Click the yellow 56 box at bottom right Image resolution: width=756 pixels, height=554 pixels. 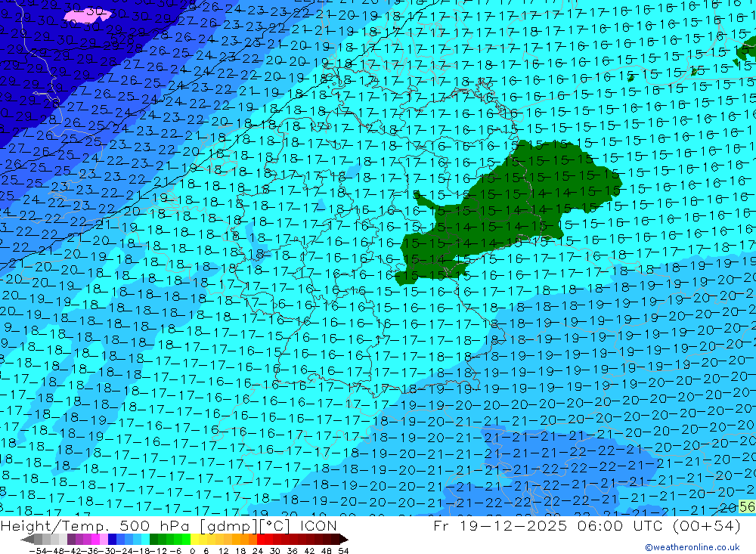click(747, 507)
